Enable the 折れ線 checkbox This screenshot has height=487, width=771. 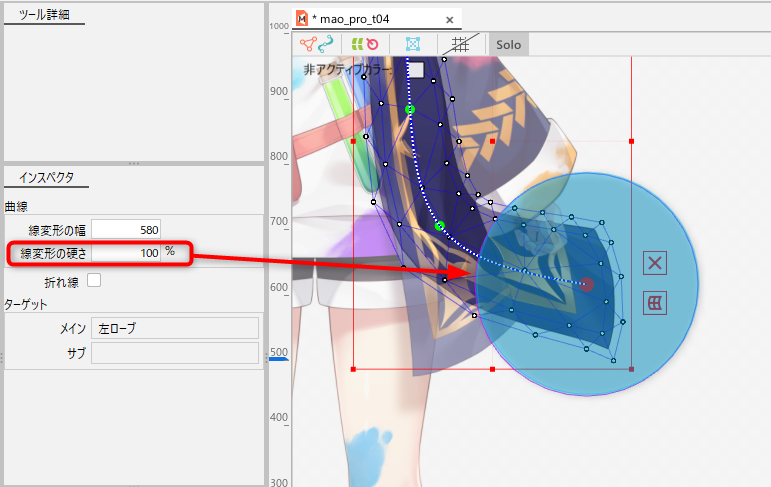click(94, 281)
